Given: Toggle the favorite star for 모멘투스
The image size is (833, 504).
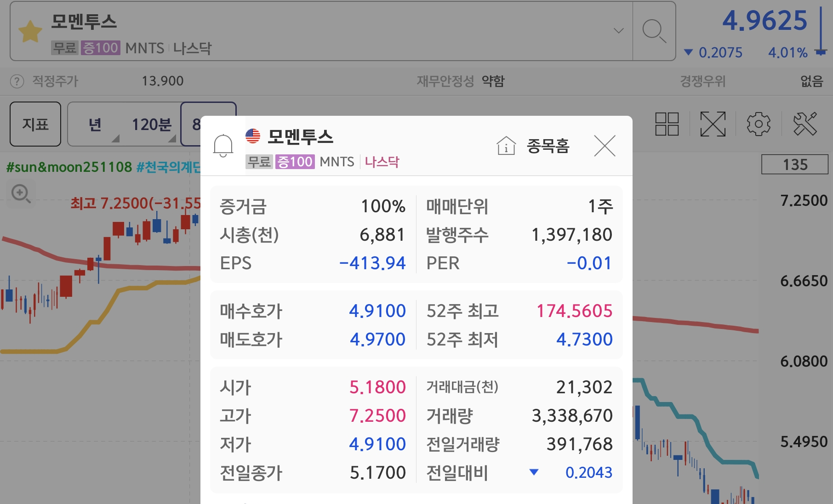Looking at the screenshot, I should pos(30,31).
